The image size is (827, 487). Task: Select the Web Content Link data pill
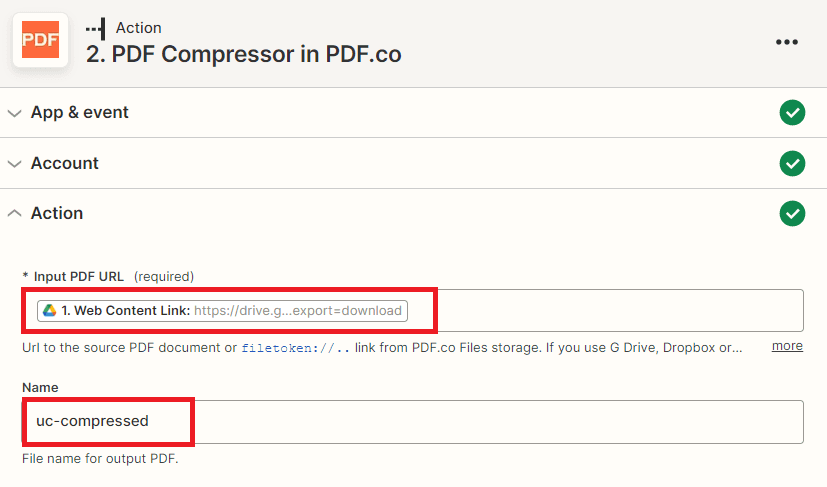tap(222, 311)
